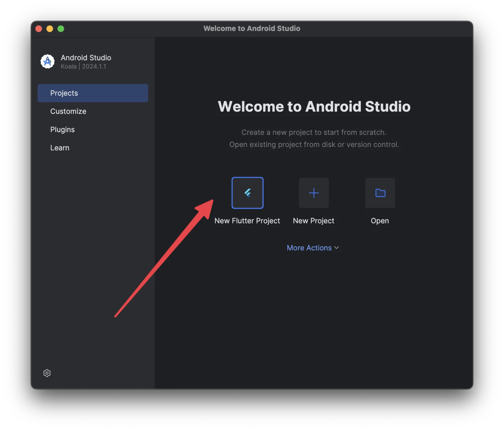Close the Welcome window with red button
504x430 pixels.
[39, 29]
